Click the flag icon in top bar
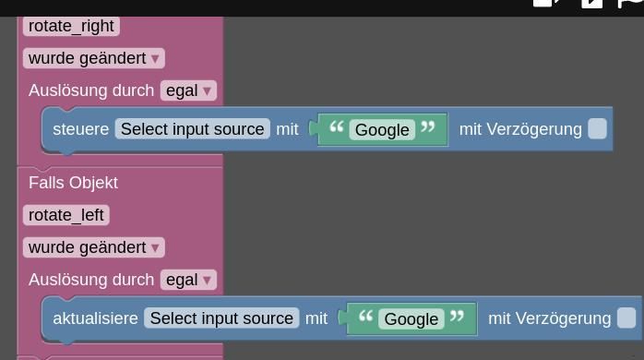This screenshot has width=644, height=360. 630,4
